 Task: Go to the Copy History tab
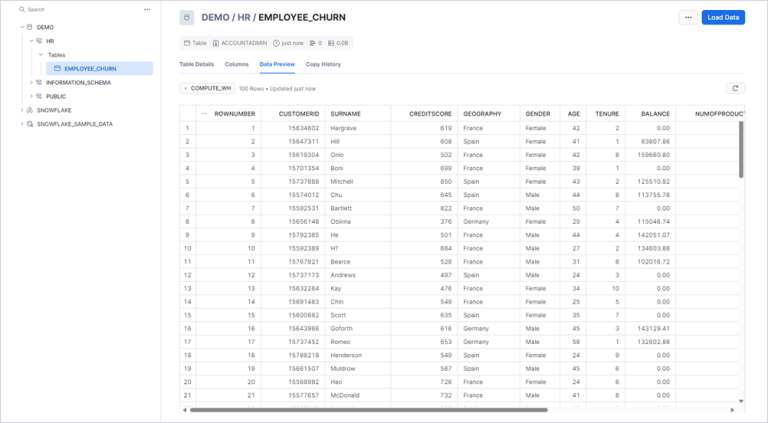pos(323,64)
